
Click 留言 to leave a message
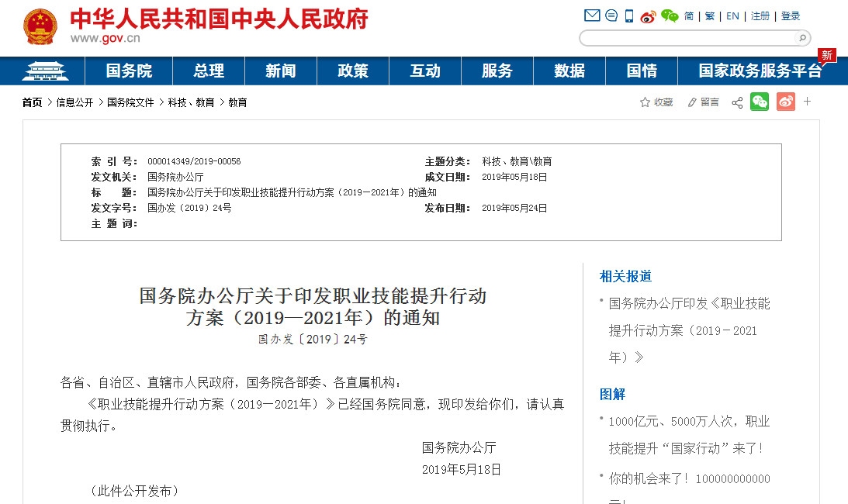[x=703, y=102]
